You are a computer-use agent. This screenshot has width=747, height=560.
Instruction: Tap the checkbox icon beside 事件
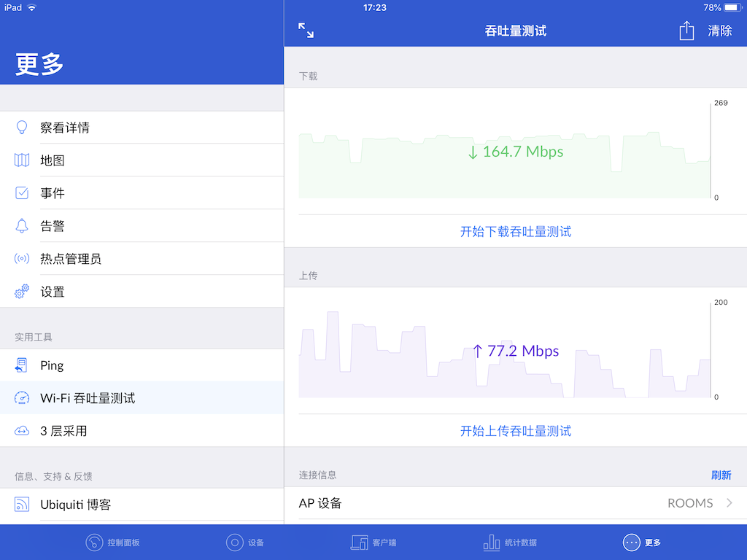[22, 192]
